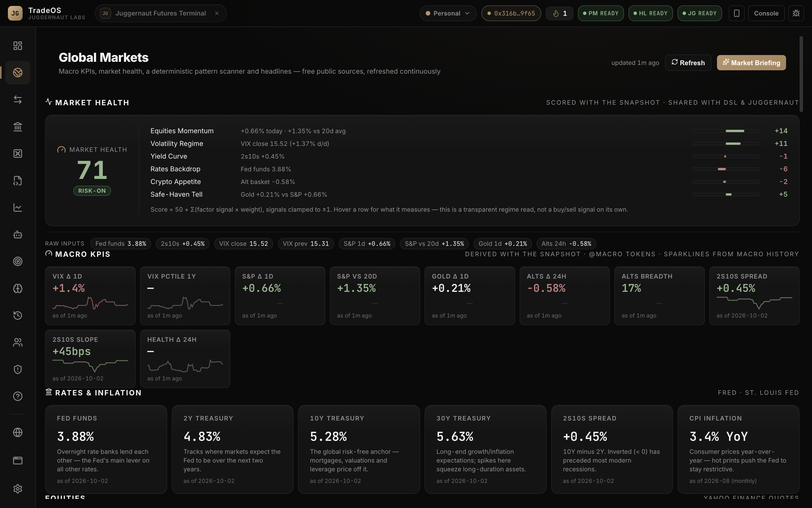Open the brain icon in sidebar

[x=17, y=289]
